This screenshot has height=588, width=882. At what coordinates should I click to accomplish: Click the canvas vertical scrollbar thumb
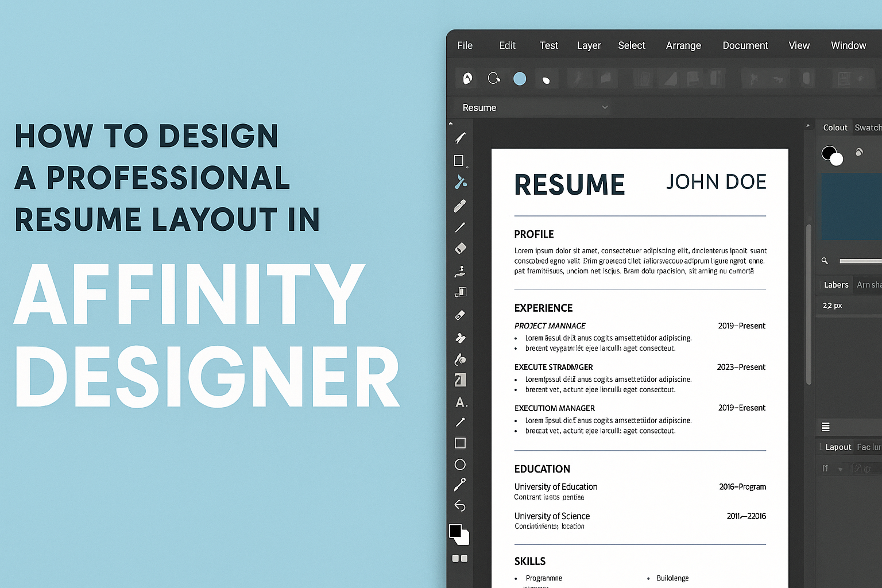tap(808, 304)
